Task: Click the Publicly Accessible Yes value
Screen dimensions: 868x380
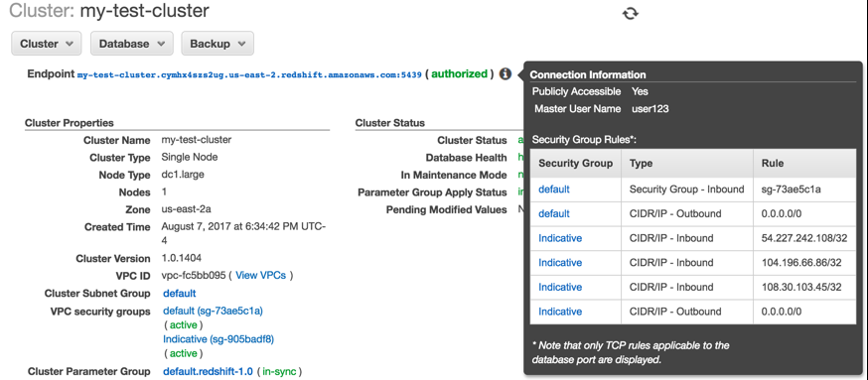Action: tap(640, 91)
